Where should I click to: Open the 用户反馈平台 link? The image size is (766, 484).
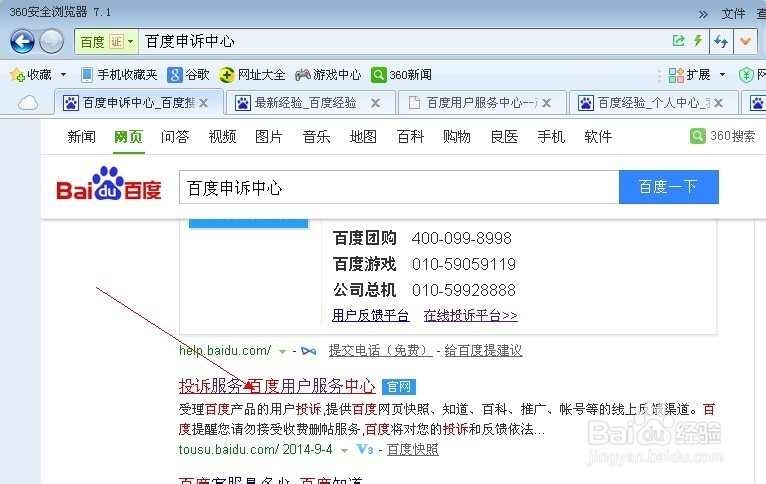[x=370, y=316]
